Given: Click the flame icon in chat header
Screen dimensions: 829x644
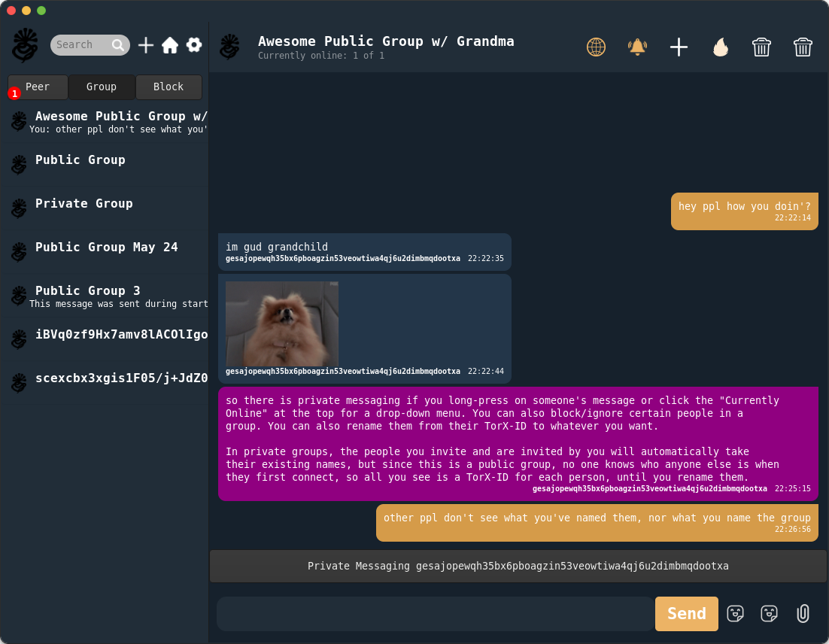Looking at the screenshot, I should tap(721, 47).
